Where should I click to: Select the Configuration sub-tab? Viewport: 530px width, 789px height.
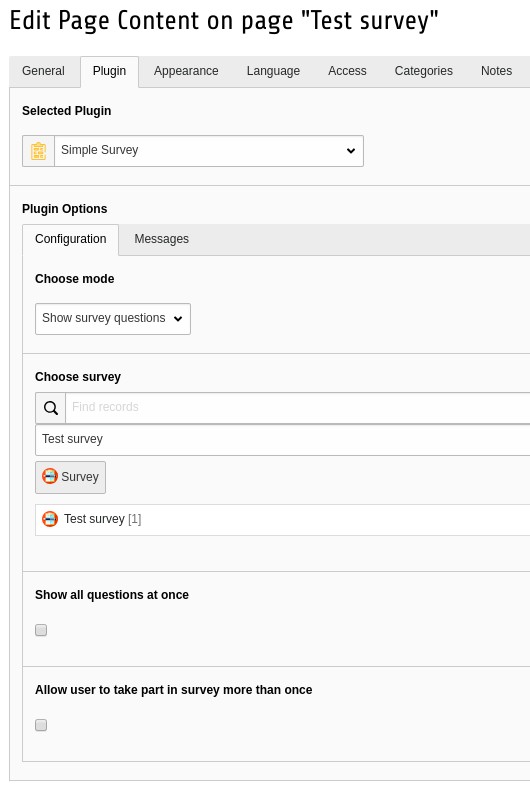click(70, 239)
